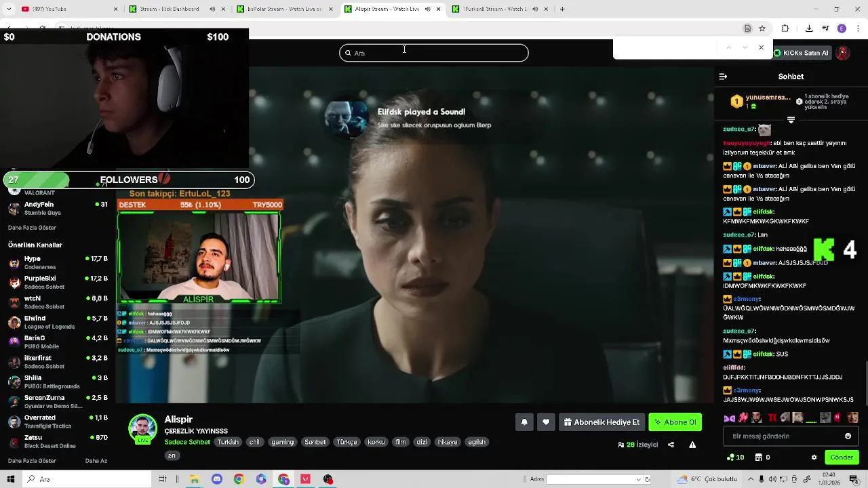The height and width of the screenshot is (488, 868).
Task: Select the Turkish stream tag
Action: 228,442
